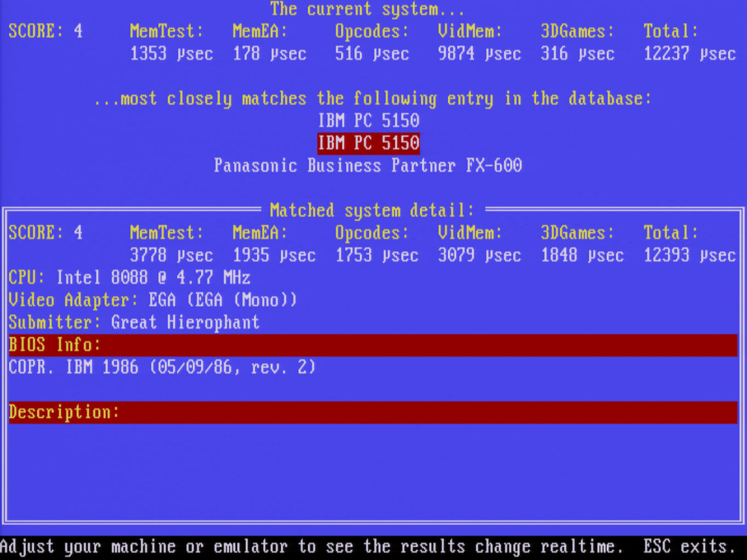Click the 3DGames: label in matched detail panel
This screenshot has width=747, height=560.
[x=577, y=233]
